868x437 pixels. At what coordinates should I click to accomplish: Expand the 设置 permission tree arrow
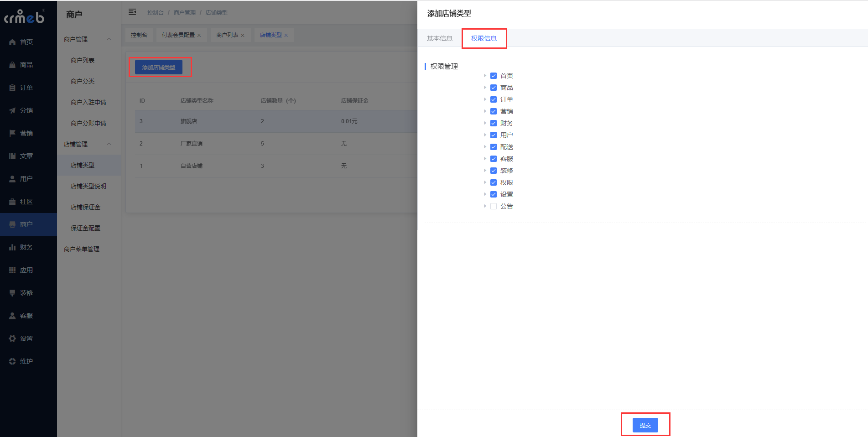(485, 194)
